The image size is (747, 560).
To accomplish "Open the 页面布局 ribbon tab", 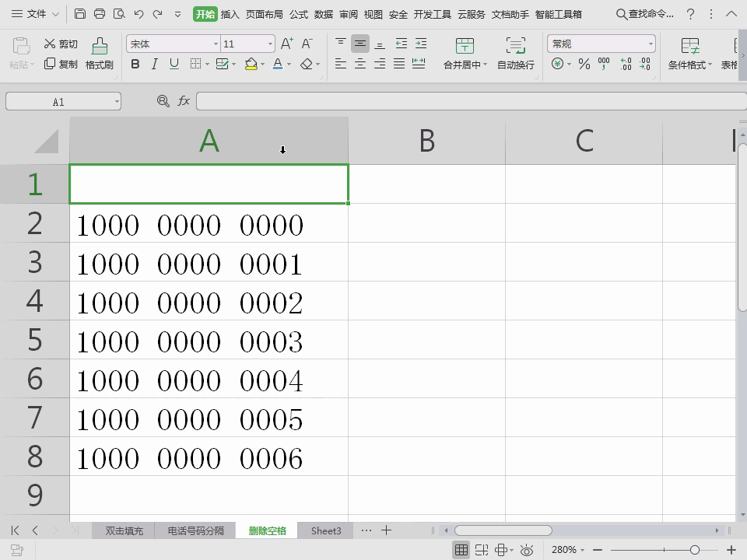I will pos(264,14).
